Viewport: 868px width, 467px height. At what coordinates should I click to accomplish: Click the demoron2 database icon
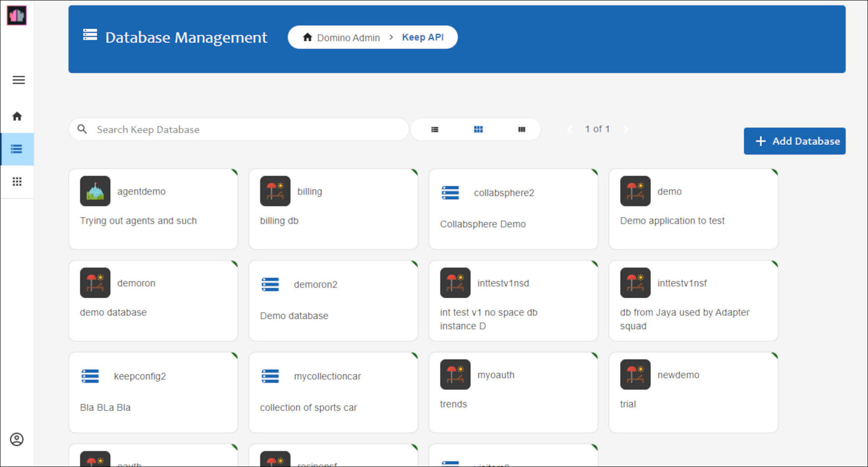[270, 284]
